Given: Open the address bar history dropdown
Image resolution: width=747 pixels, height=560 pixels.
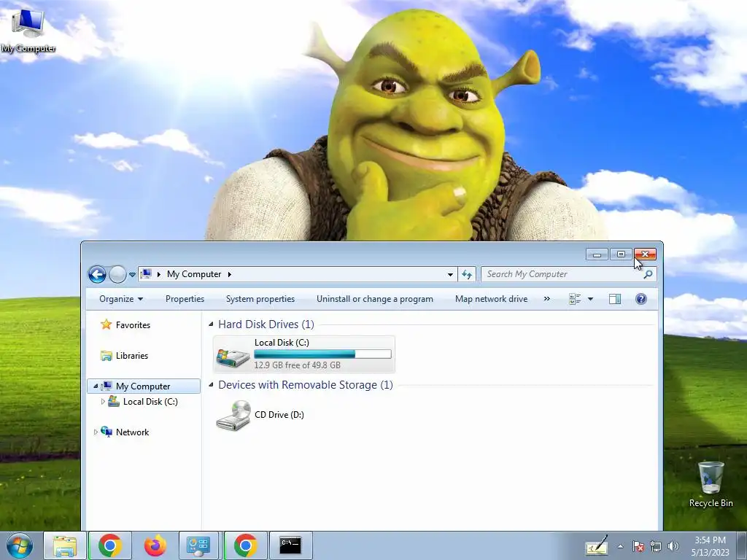Looking at the screenshot, I should tap(450, 274).
